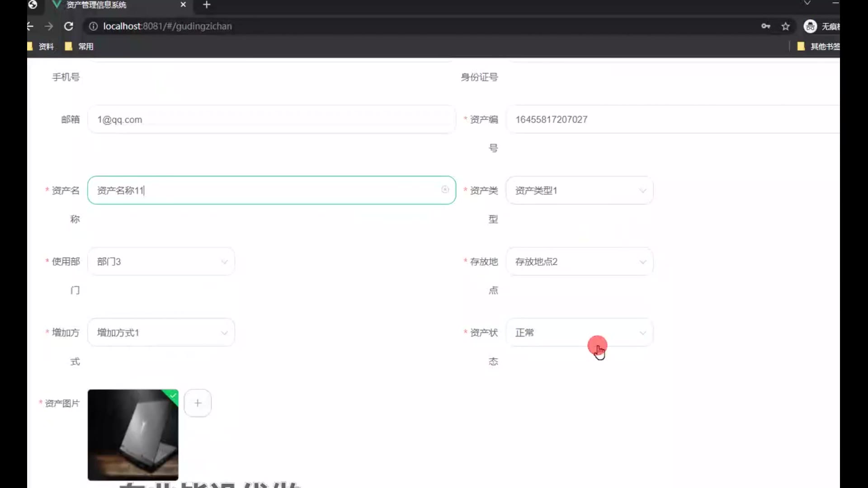The width and height of the screenshot is (868, 488).
Task: Clear the 资产名称 field with the clear icon
Action: pyautogui.click(x=445, y=190)
